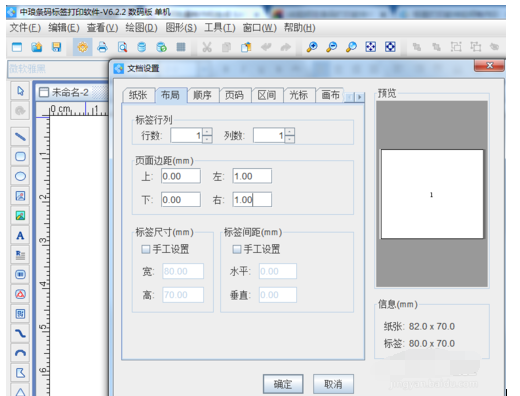The height and width of the screenshot is (396, 520).
Task: Open the 查看(V) menu
Action: pyautogui.click(x=102, y=28)
